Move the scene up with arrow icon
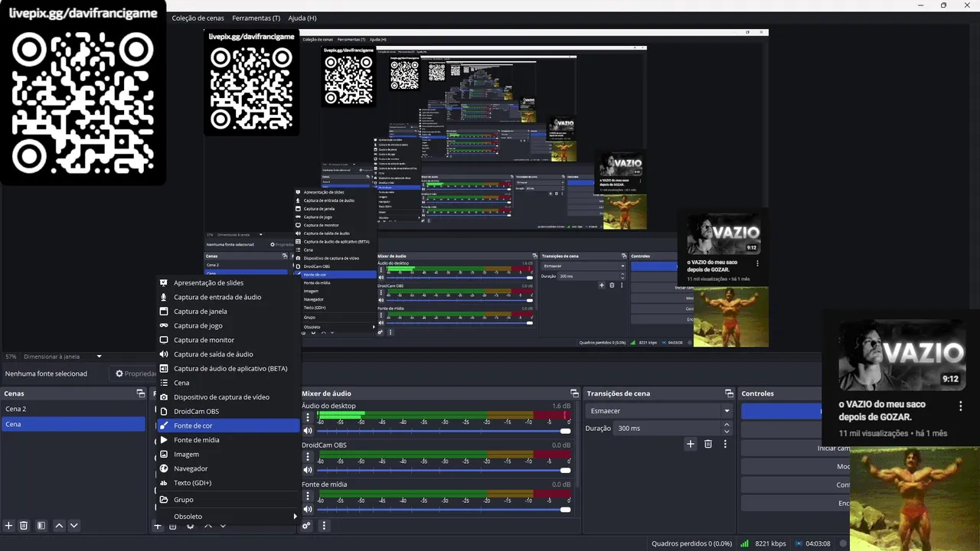This screenshot has height=551, width=980. tap(59, 526)
